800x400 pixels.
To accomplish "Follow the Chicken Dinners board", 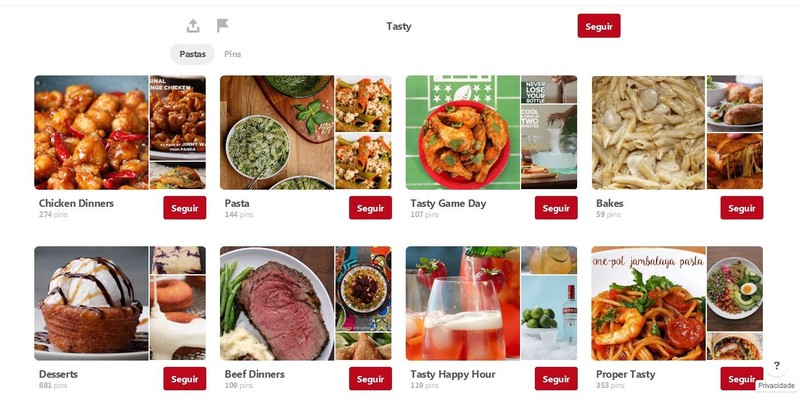I will (x=185, y=208).
